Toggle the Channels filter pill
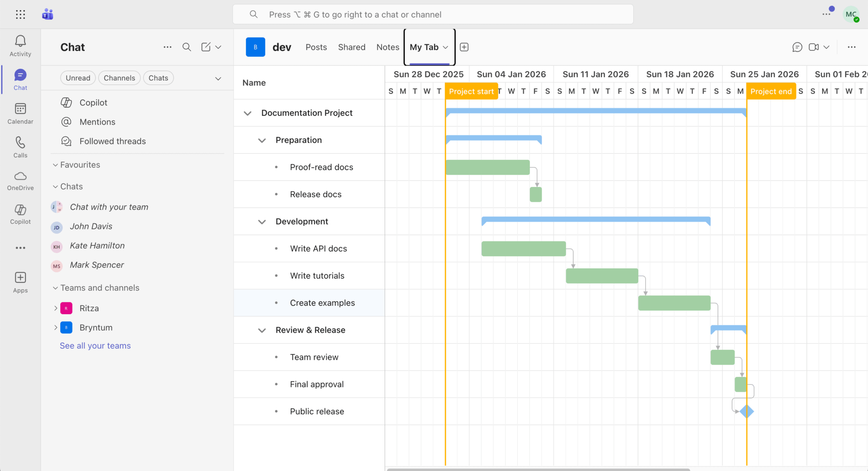 tap(119, 78)
